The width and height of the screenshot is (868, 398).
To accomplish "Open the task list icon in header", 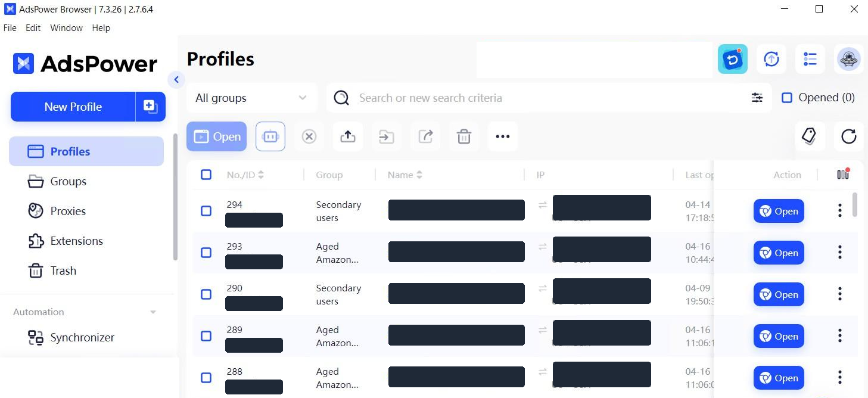I will [810, 59].
